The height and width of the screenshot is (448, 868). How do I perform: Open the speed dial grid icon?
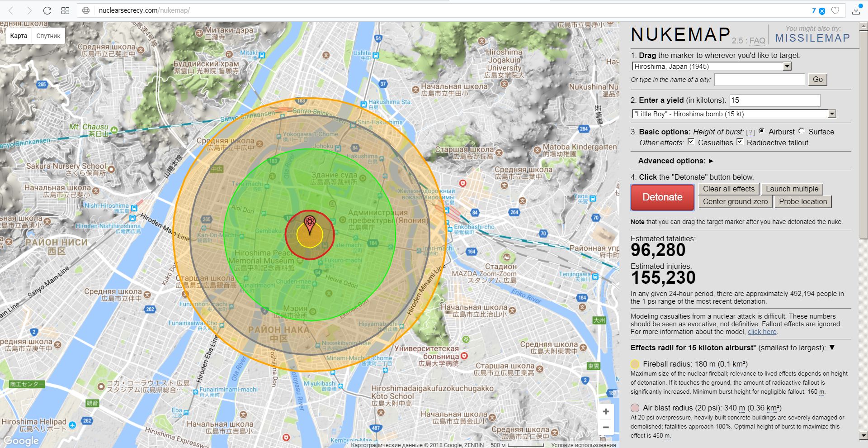click(65, 10)
